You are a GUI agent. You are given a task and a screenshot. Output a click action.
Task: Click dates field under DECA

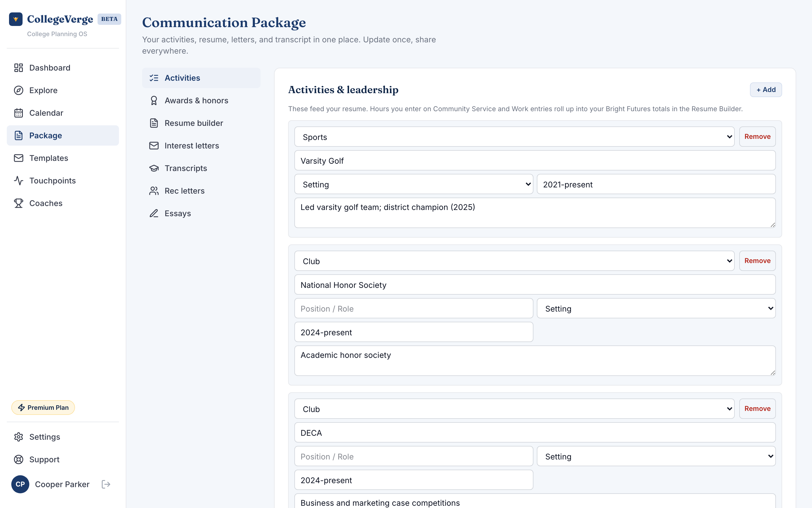pyautogui.click(x=414, y=480)
